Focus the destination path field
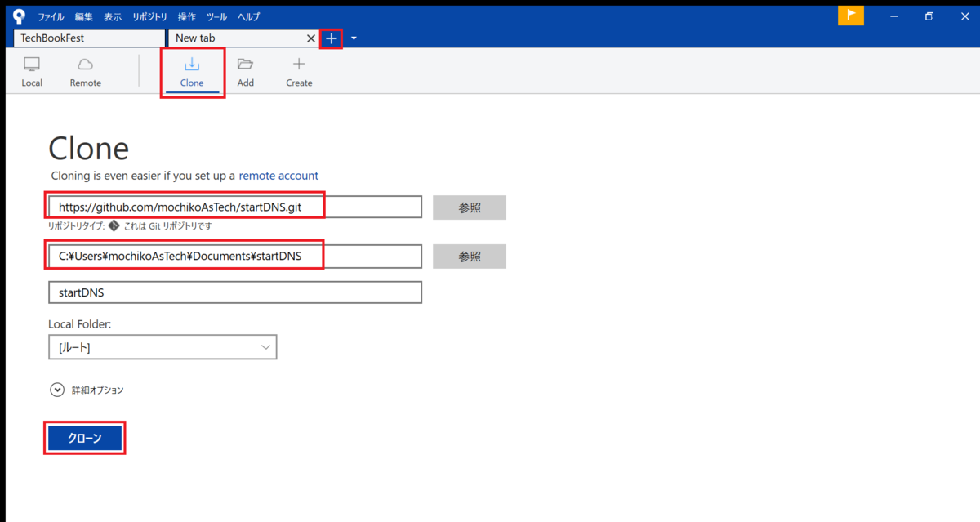The height and width of the screenshot is (522, 980). tap(235, 257)
